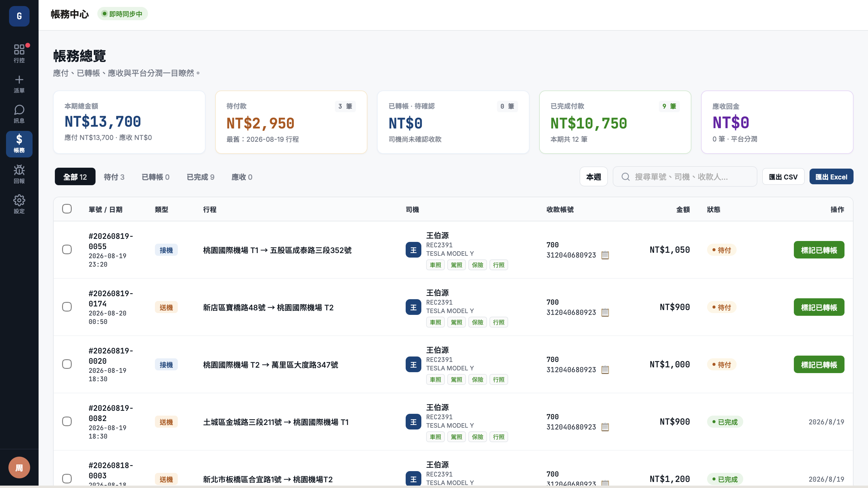Screen dimensions: 868x488
Task: Open the 本週 period selector
Action: pyautogui.click(x=594, y=177)
